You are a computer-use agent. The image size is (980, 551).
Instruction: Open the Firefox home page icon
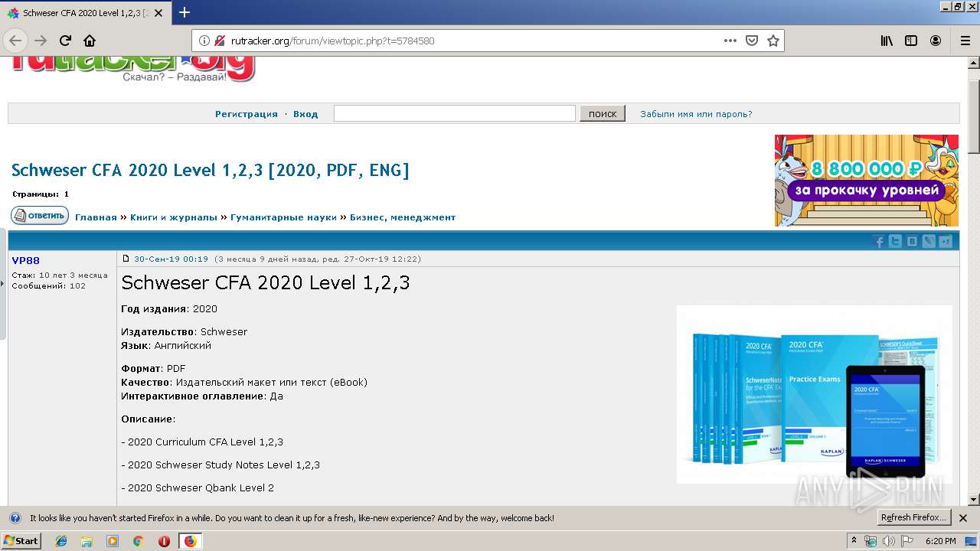[x=90, y=41]
